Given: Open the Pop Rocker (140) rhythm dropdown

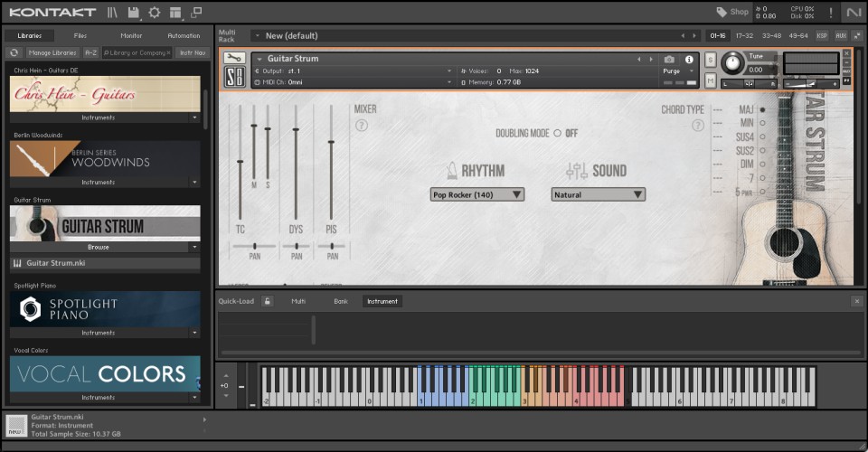Looking at the screenshot, I should 477,194.
